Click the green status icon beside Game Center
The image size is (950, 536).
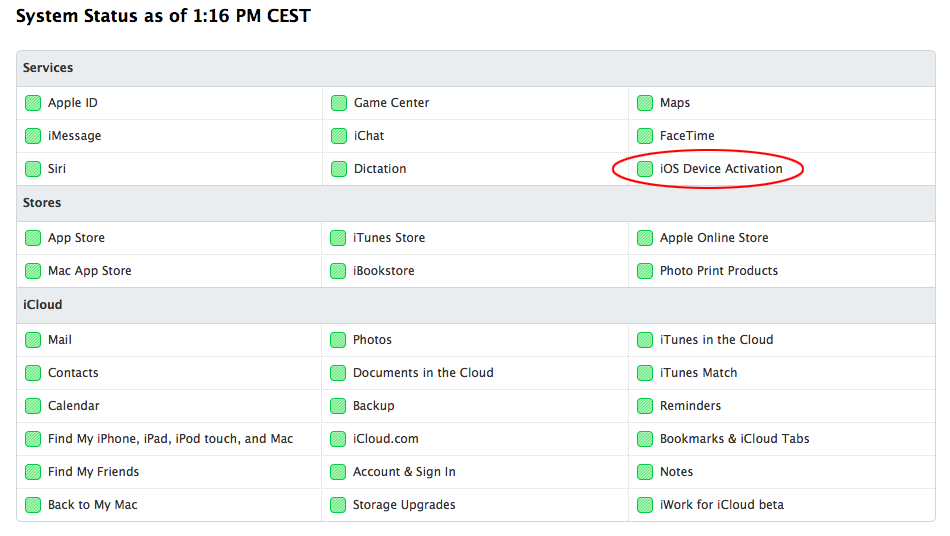pos(339,103)
